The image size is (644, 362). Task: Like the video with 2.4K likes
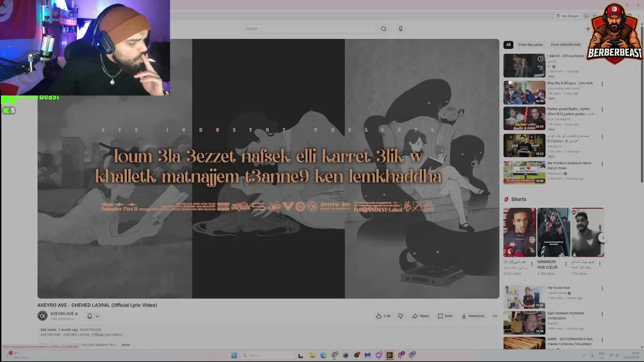click(383, 316)
